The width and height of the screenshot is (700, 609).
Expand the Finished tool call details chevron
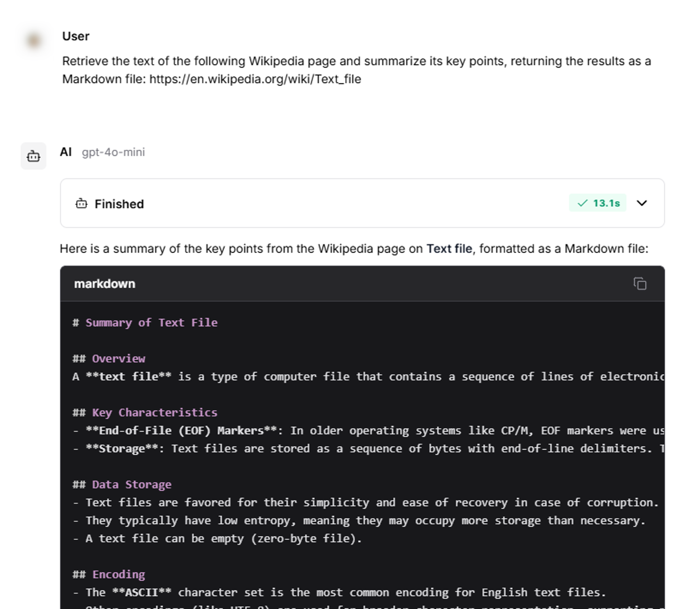point(642,203)
